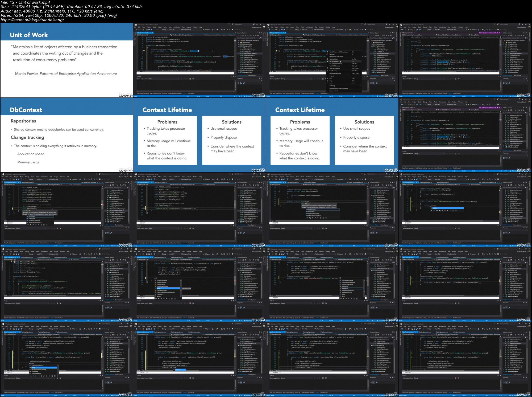532x397 pixels.
Task: Select the frame stamped 00:05:24
Action: pos(332,285)
